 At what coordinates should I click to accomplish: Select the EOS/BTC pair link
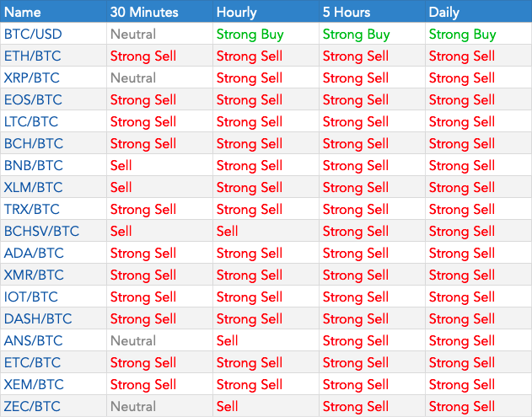click(x=33, y=100)
